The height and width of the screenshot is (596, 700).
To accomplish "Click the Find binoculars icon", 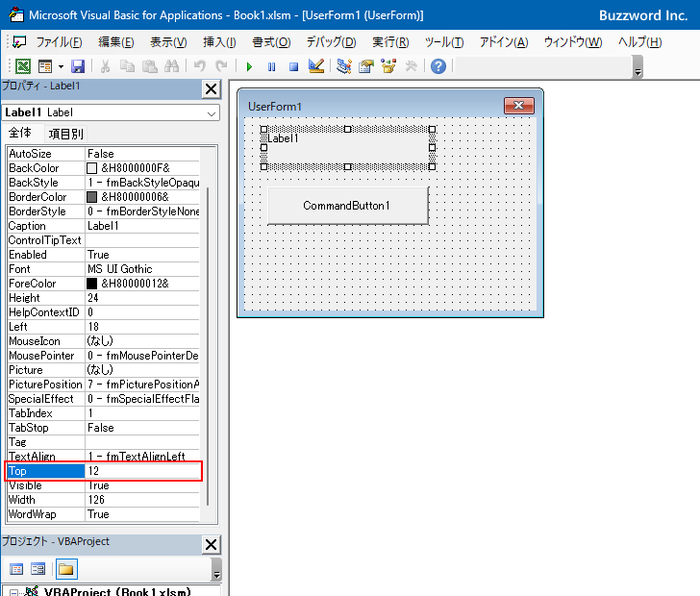I will tap(171, 66).
